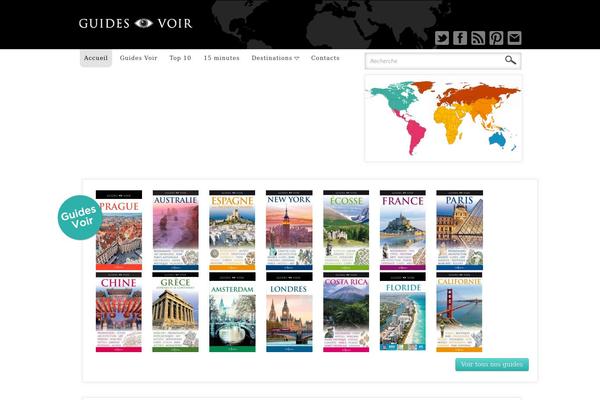Click the email envelope icon

(x=514, y=38)
